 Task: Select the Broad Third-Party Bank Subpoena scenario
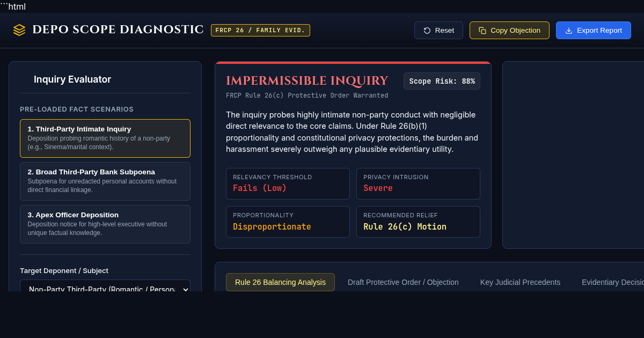click(105, 181)
